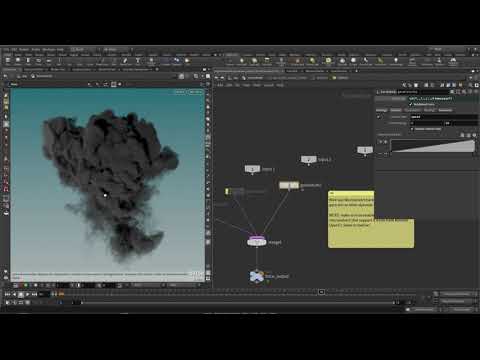Select the input1 node
This screenshot has width=480, height=360.
point(252,169)
